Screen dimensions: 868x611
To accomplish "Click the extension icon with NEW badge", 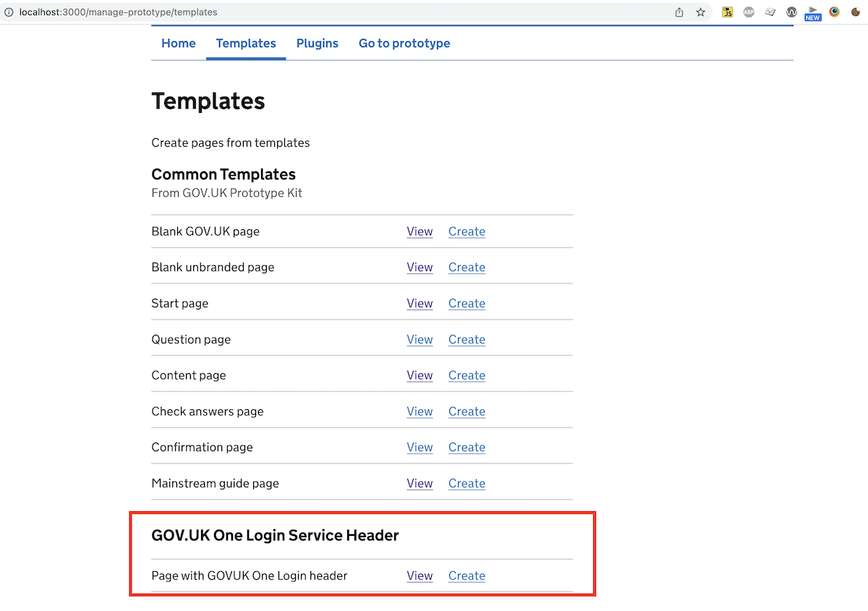I will pyautogui.click(x=813, y=13).
